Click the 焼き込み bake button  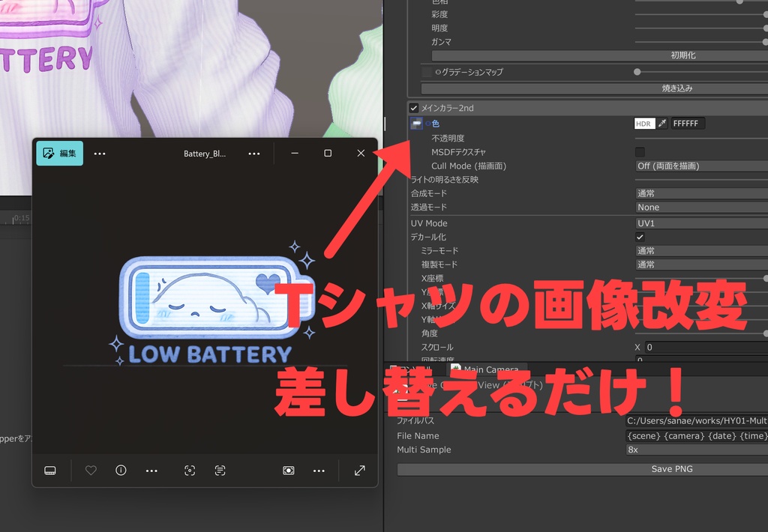(x=595, y=88)
